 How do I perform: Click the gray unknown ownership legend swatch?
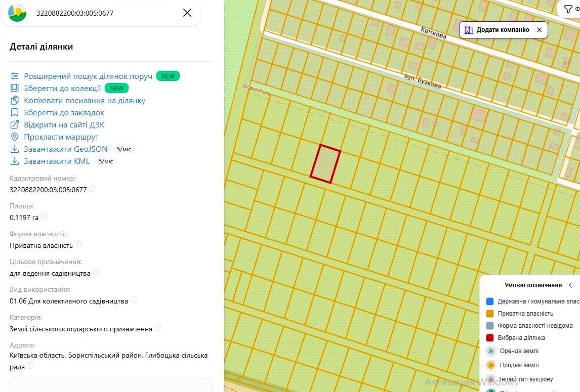490,326
